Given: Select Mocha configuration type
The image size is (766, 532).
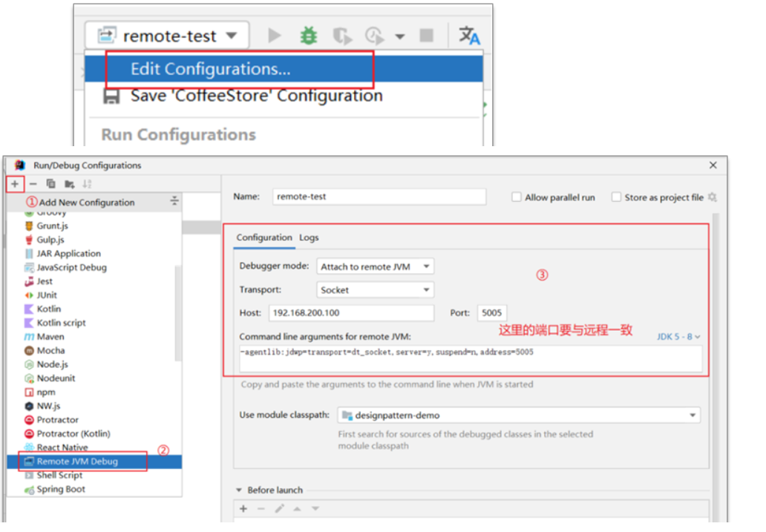Looking at the screenshot, I should [95, 350].
